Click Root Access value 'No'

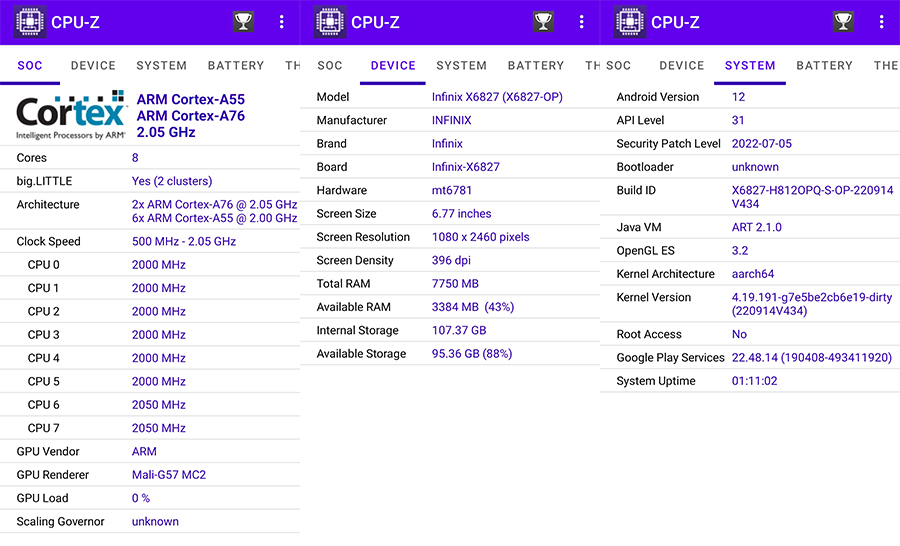pyautogui.click(x=739, y=335)
